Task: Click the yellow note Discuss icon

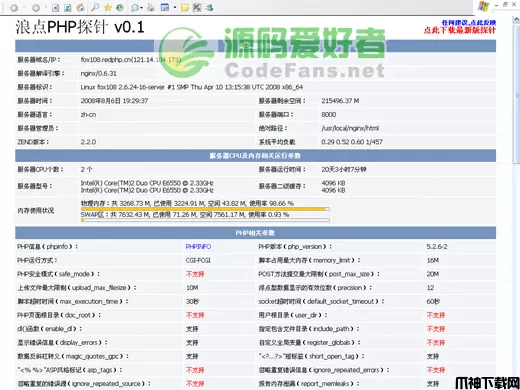Action: [184, 7]
